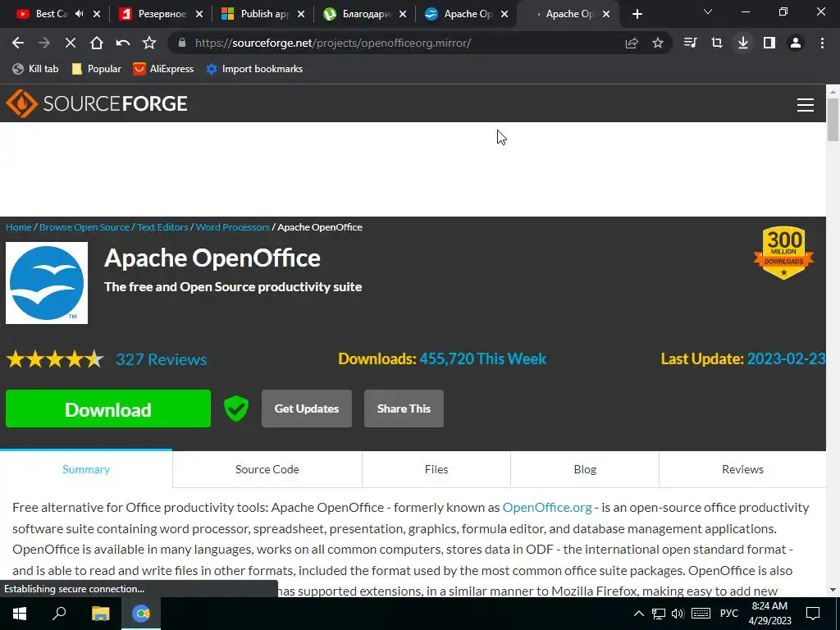Select the Blog tab
The height and width of the screenshot is (630, 840).
click(585, 469)
